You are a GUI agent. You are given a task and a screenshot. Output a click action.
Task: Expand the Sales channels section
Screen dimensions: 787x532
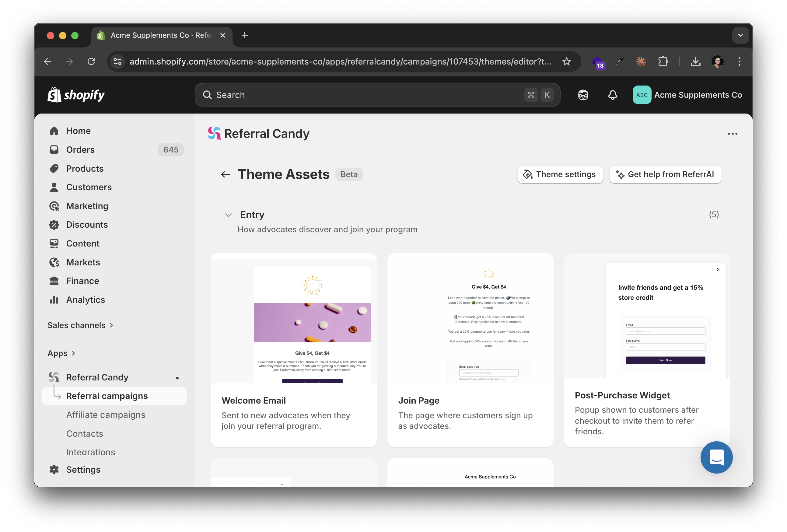(80, 325)
